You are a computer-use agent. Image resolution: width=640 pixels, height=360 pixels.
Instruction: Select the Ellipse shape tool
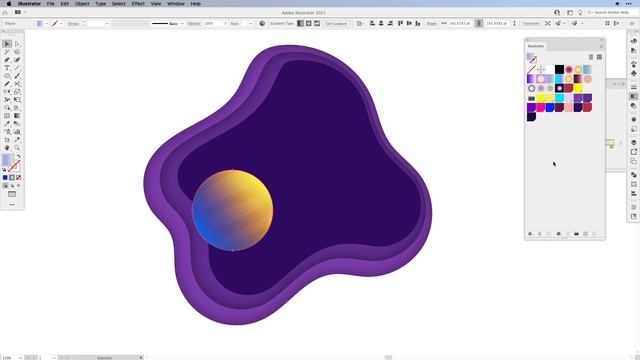point(7,76)
